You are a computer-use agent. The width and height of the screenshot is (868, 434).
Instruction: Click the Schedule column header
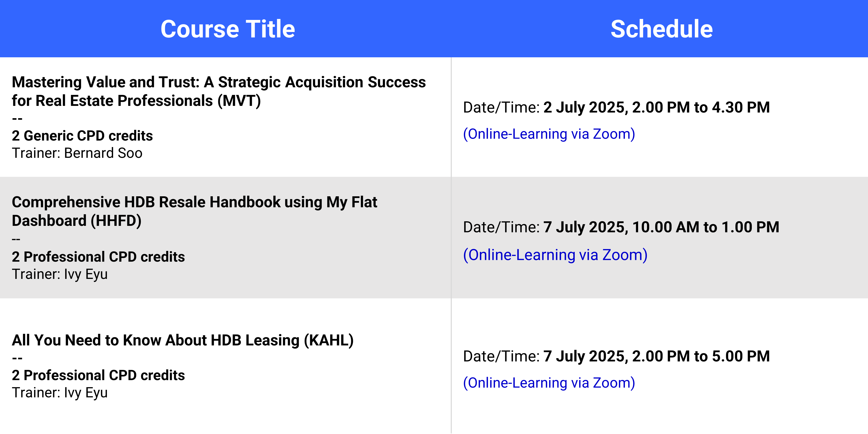661,29
